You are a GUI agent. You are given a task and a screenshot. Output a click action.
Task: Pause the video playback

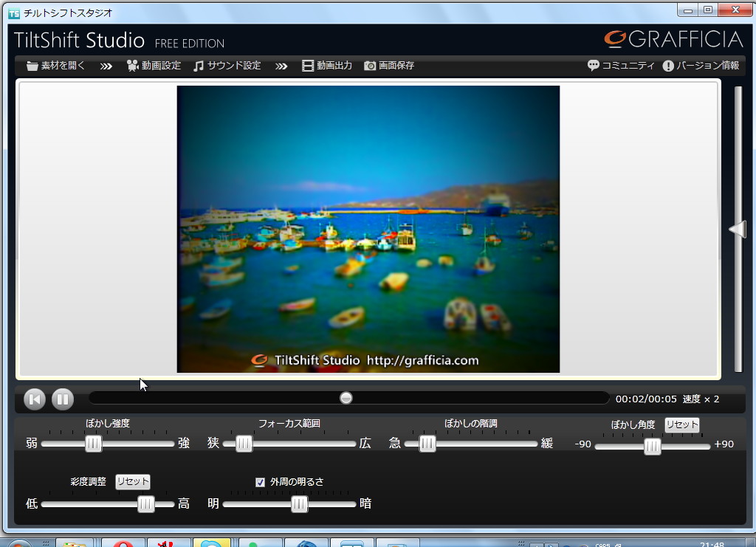pos(63,399)
